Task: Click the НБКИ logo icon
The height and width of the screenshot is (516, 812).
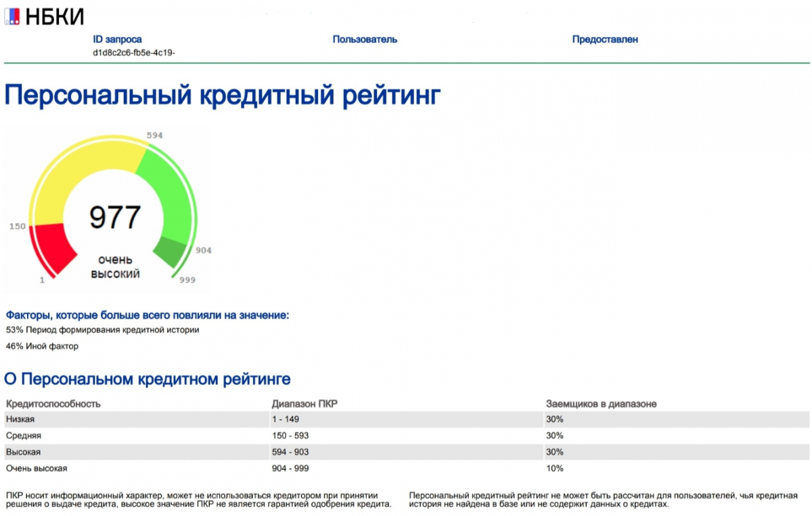Action: (x=12, y=16)
